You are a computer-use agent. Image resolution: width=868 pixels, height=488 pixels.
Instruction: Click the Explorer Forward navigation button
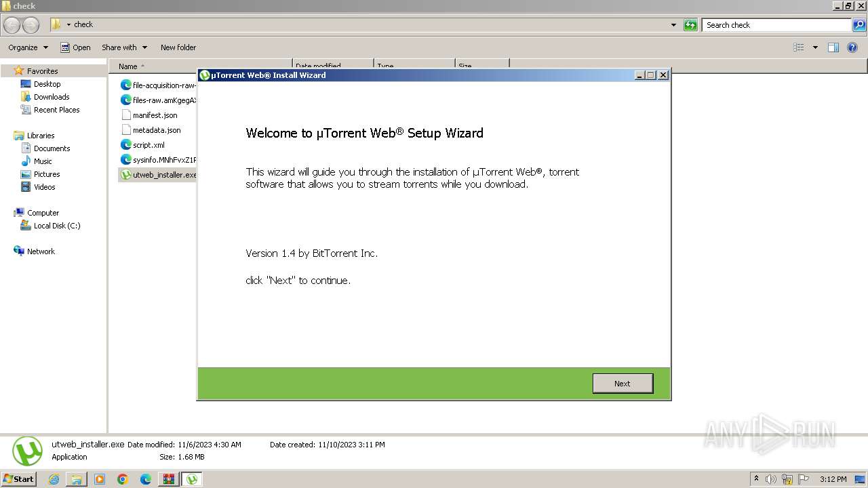[31, 25]
